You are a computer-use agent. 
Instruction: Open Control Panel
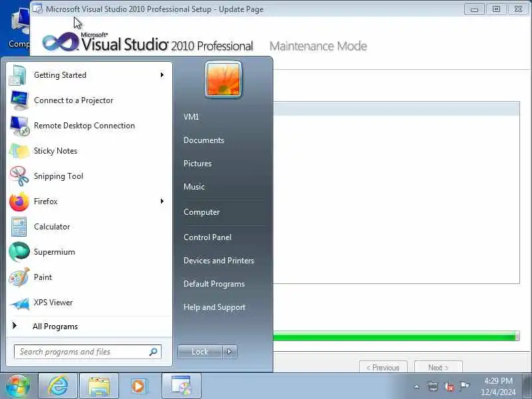tap(207, 237)
